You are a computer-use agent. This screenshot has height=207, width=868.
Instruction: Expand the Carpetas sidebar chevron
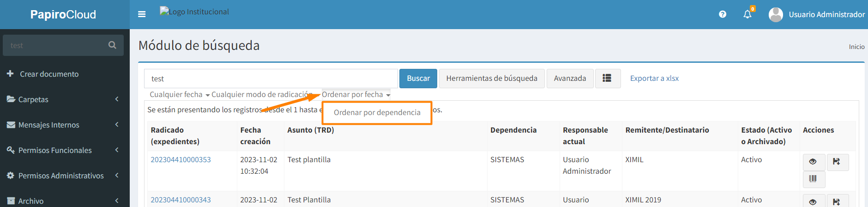(117, 99)
